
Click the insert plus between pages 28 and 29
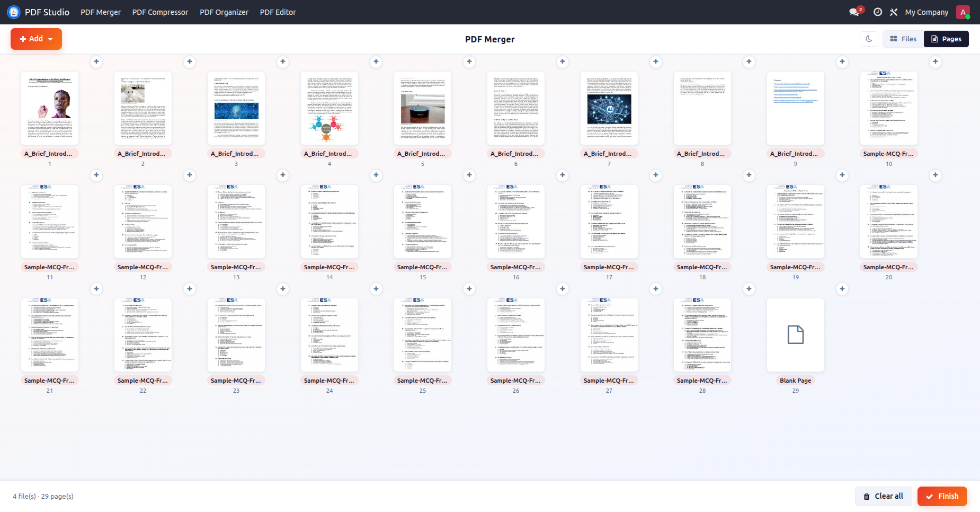coord(749,289)
